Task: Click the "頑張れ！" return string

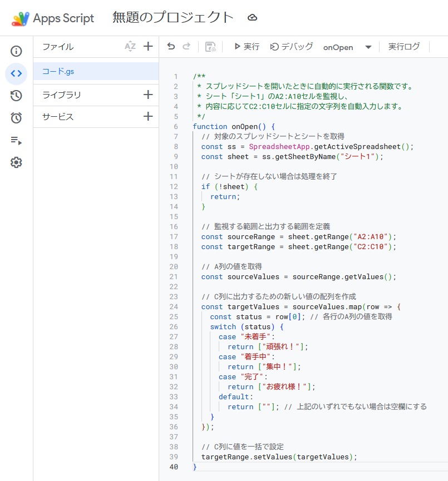Action: (x=280, y=346)
